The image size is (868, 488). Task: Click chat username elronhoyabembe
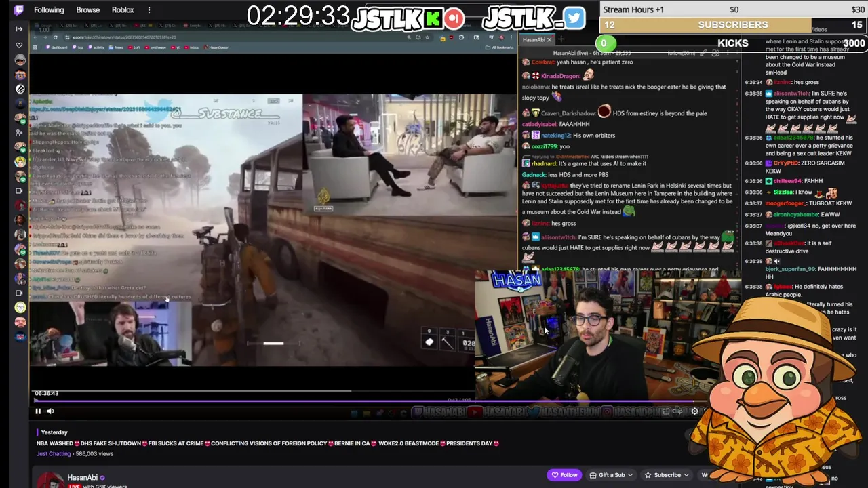click(797, 215)
